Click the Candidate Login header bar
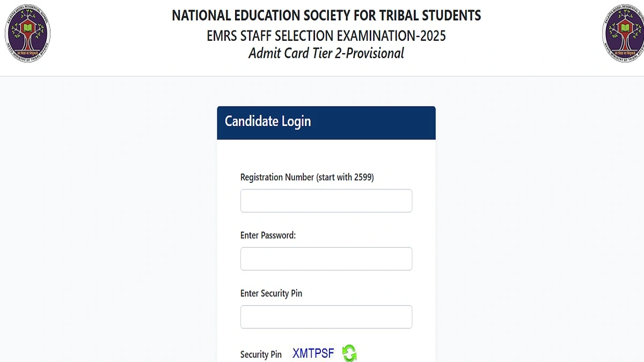The width and height of the screenshot is (644, 362). point(326,122)
